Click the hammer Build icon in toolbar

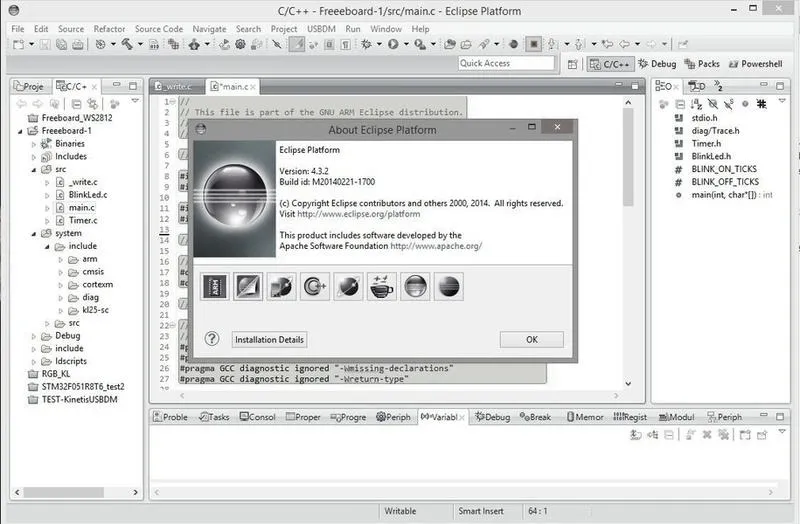[127, 44]
